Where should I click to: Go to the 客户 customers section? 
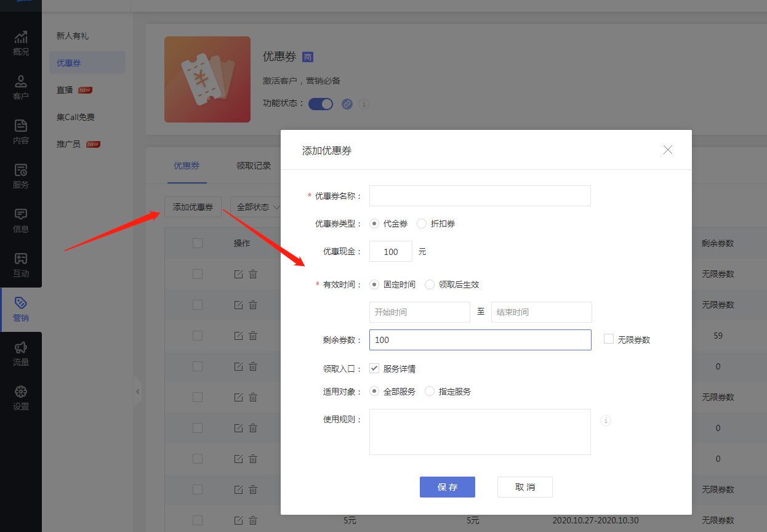pyautogui.click(x=21, y=87)
